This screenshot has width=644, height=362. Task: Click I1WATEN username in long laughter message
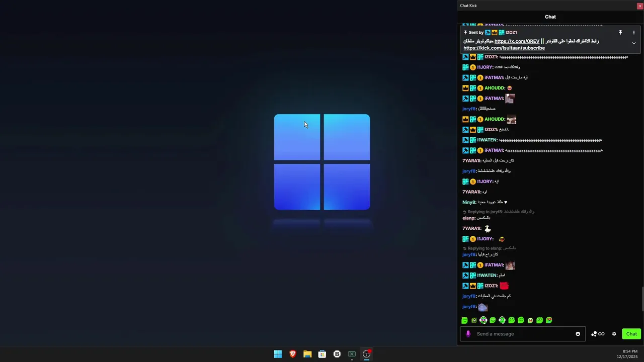point(487,140)
